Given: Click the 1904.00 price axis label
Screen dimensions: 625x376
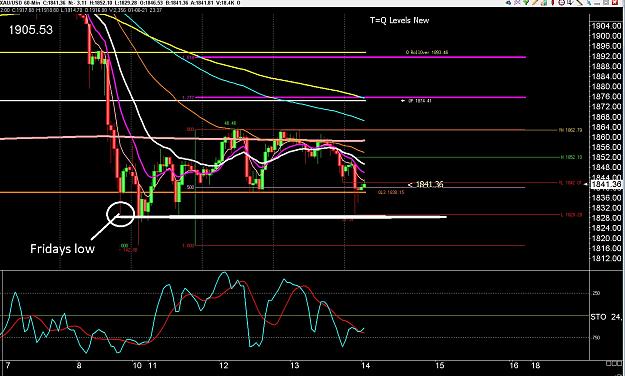Looking at the screenshot, I should click(606, 26).
